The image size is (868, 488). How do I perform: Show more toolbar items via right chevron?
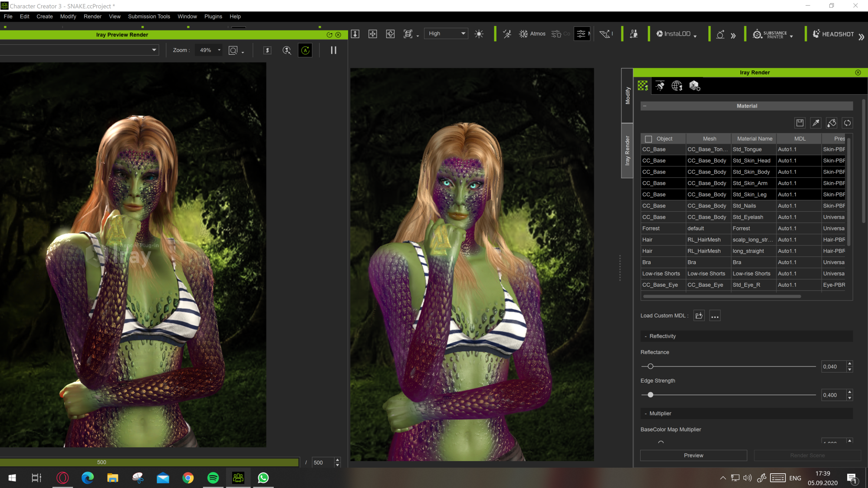[861, 37]
